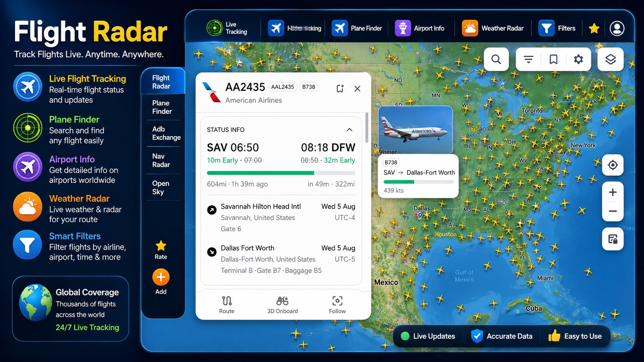The image size is (644, 362).
Task: Click the flight progress bar in status info
Action: [x=281, y=173]
